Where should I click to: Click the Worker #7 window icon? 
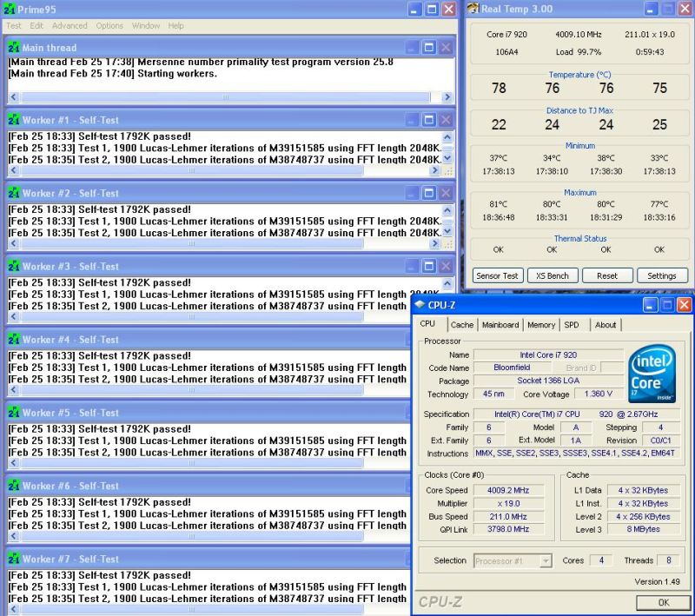14,559
